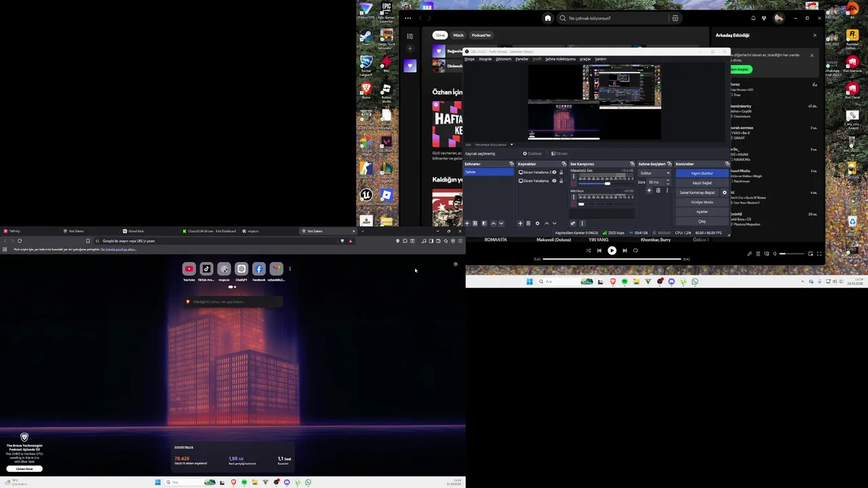
Task: Remove the selected source in OBS Kaynaklar panel
Action: pyautogui.click(x=528, y=223)
